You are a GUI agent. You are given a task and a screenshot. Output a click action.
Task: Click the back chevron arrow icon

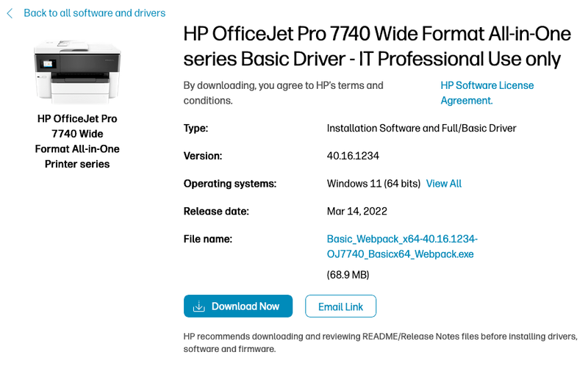[x=10, y=13]
